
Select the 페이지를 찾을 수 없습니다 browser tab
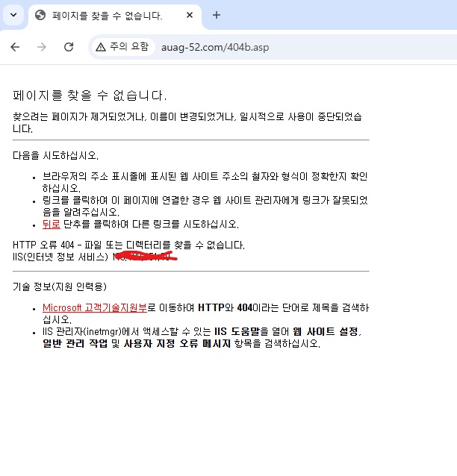tap(114, 15)
